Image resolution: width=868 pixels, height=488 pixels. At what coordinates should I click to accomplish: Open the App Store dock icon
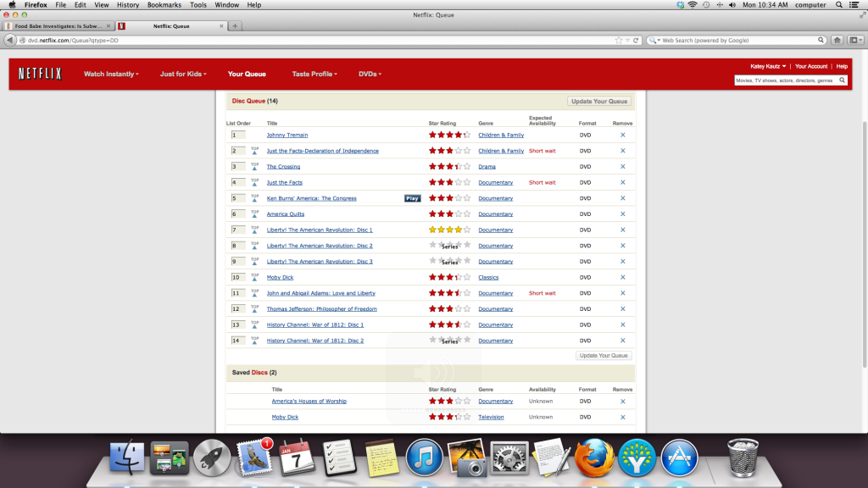tap(679, 457)
